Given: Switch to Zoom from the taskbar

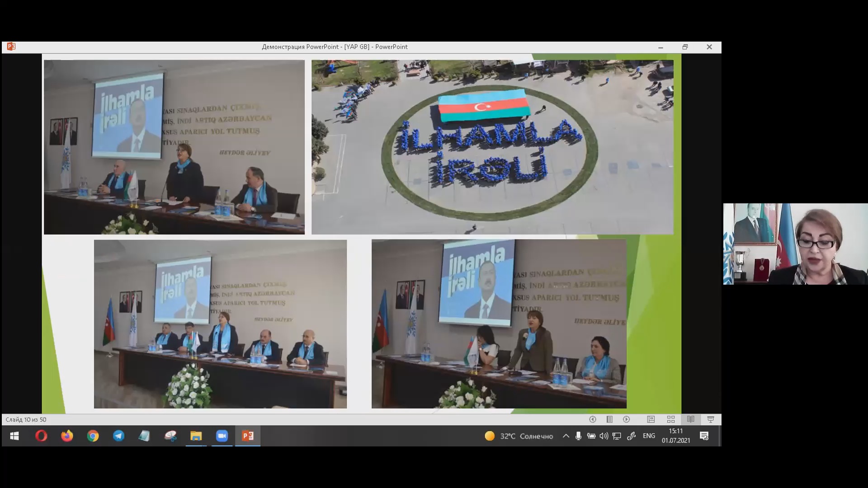Looking at the screenshot, I should coord(222,436).
